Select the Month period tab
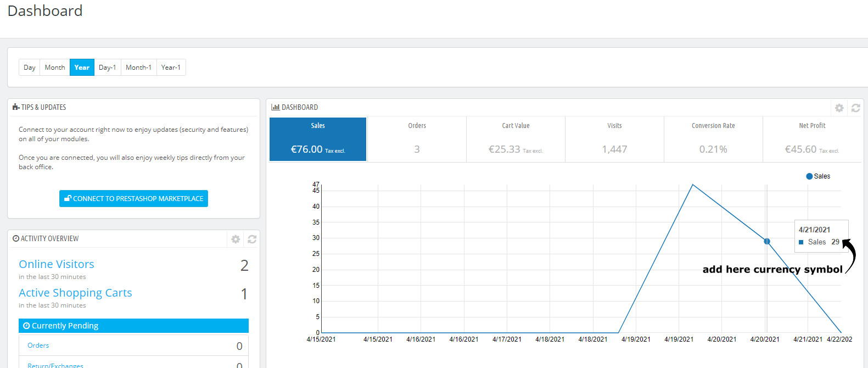This screenshot has width=868, height=368. (55, 68)
